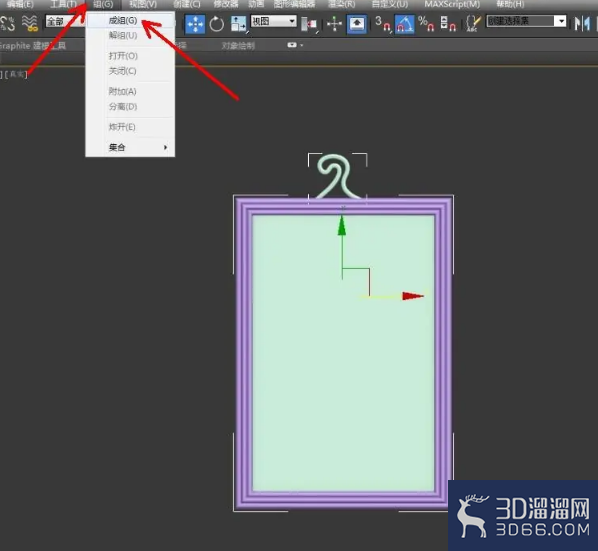
Task: Click the Graphite 建模工具 tab
Action: click(x=33, y=46)
